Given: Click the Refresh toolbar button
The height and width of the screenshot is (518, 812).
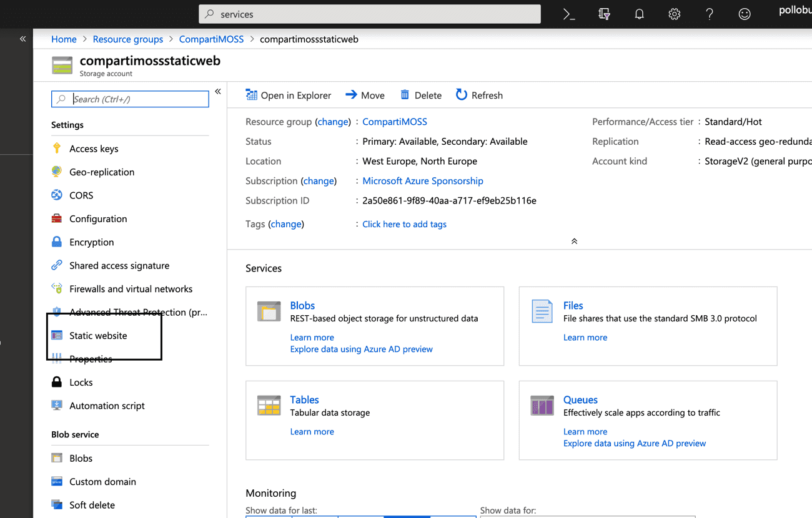Looking at the screenshot, I should 479,95.
